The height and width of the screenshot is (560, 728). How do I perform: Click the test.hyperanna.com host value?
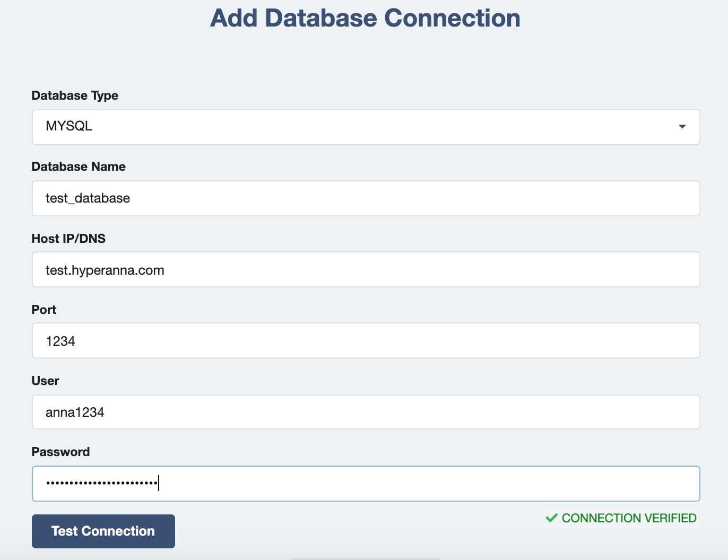[105, 269]
